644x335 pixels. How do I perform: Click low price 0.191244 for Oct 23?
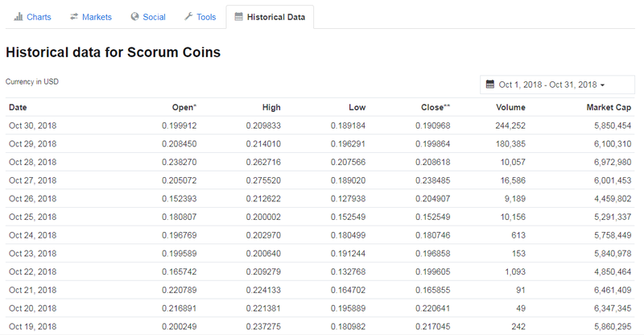348,254
